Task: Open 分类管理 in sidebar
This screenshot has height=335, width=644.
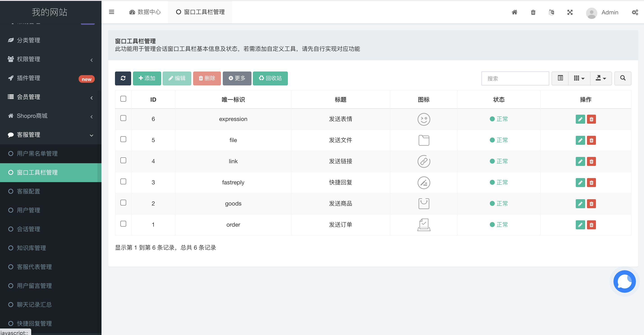Action: (x=51, y=40)
